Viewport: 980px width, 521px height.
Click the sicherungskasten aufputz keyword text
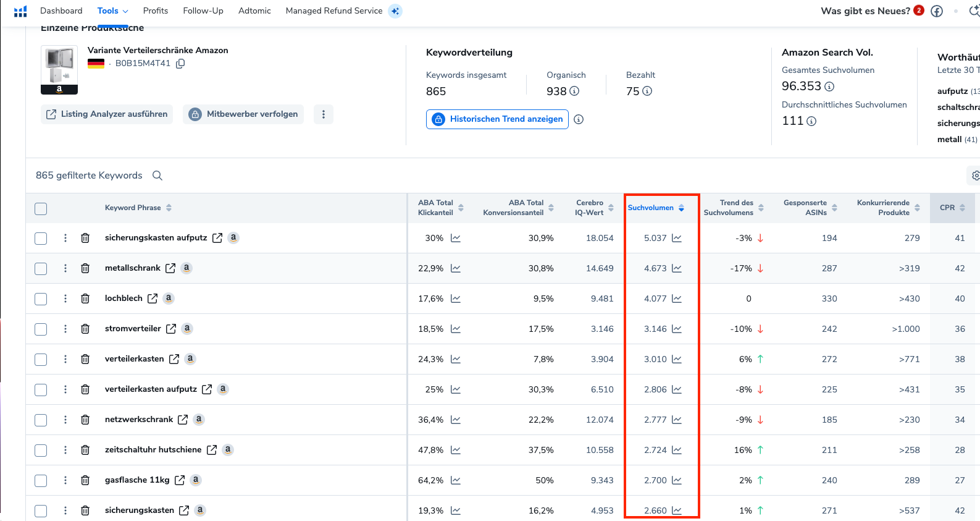(x=156, y=238)
